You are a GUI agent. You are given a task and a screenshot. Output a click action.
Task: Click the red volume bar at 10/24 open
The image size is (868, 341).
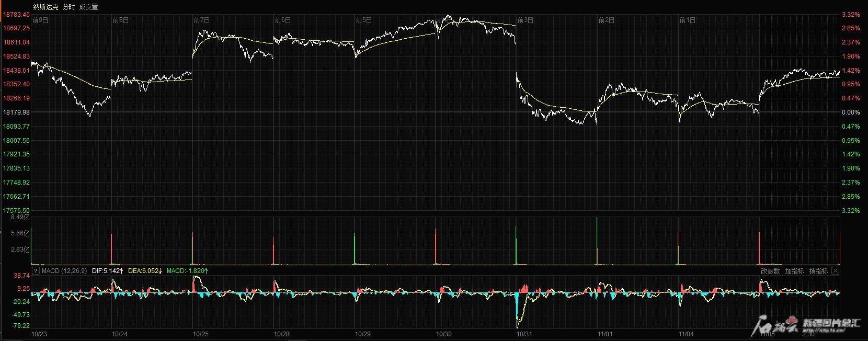tap(111, 249)
